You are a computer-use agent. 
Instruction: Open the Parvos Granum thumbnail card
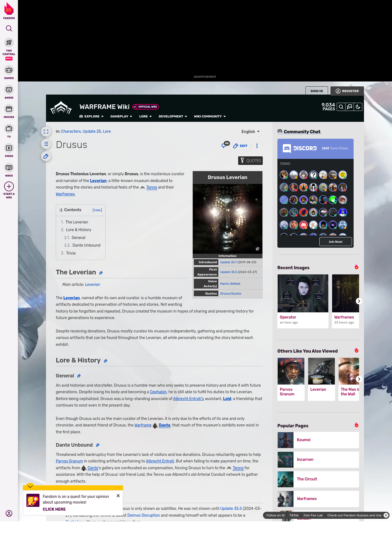tap(291, 379)
